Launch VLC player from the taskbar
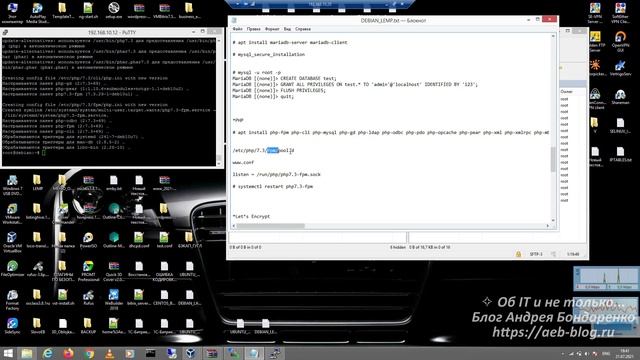This screenshot has width=640, height=360. 109,353
